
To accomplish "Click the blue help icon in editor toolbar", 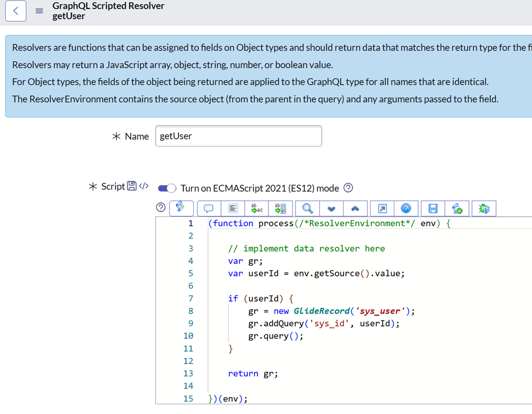I will 406,208.
